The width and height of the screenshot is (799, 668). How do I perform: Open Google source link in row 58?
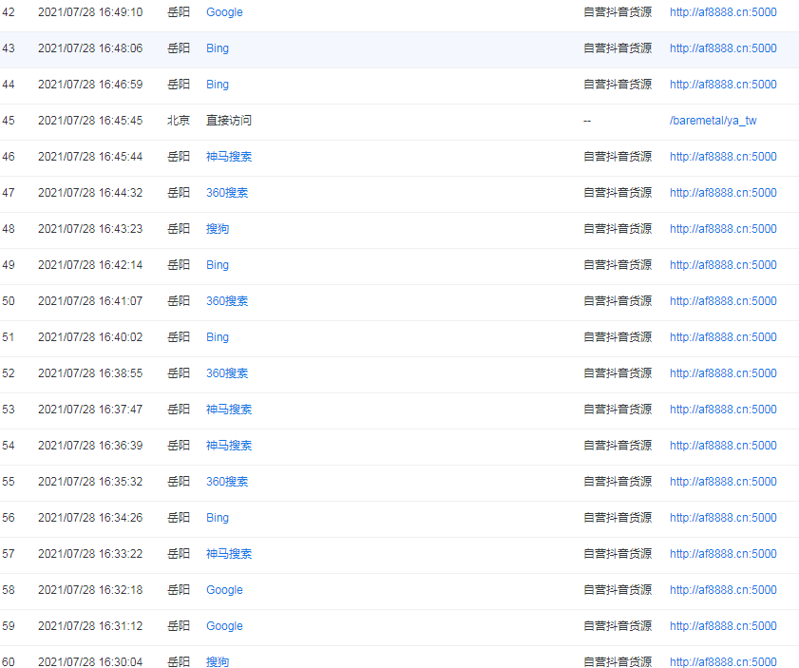224,590
